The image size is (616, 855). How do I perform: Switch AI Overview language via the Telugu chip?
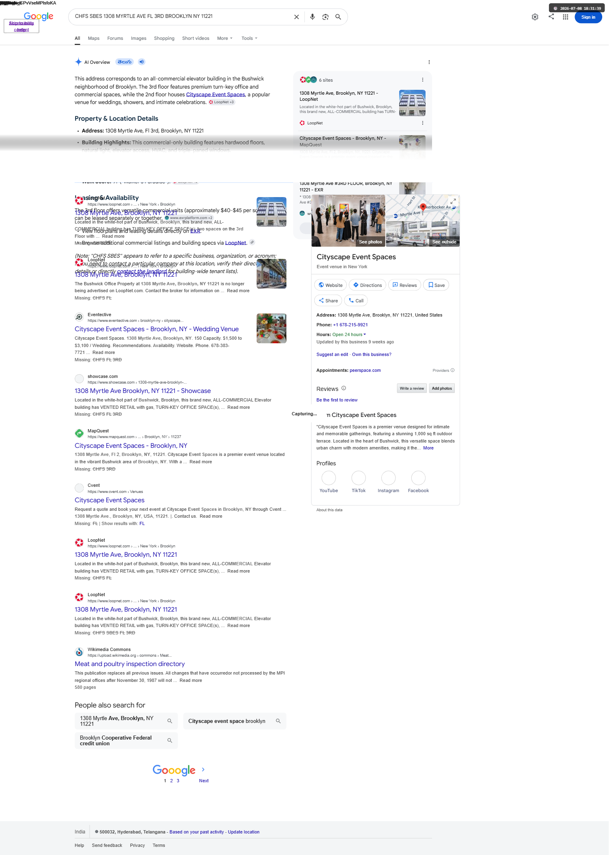click(x=125, y=62)
